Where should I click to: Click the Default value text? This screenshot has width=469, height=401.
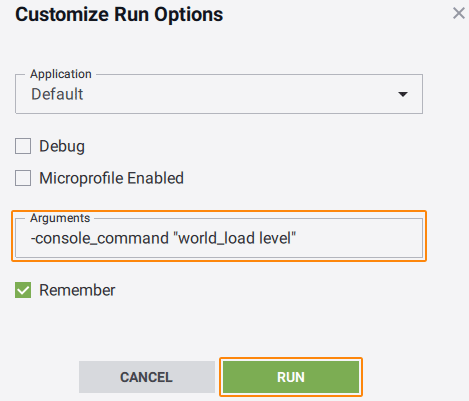click(57, 94)
